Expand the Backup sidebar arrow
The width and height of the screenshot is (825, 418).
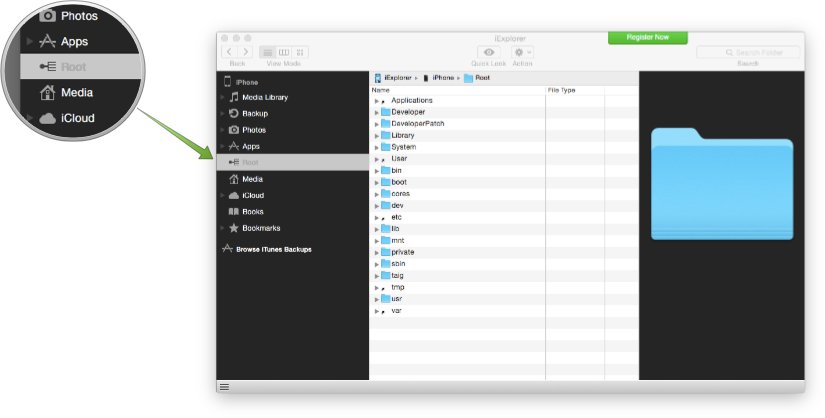tap(223, 113)
